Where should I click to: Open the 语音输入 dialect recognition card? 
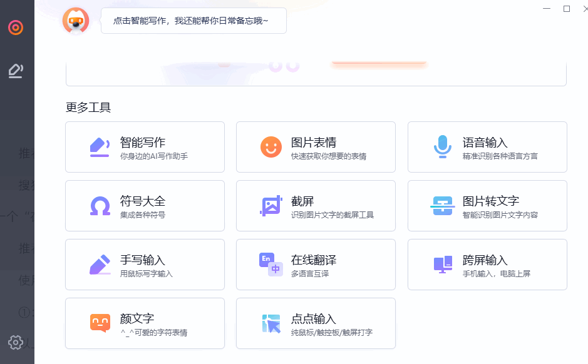click(487, 146)
